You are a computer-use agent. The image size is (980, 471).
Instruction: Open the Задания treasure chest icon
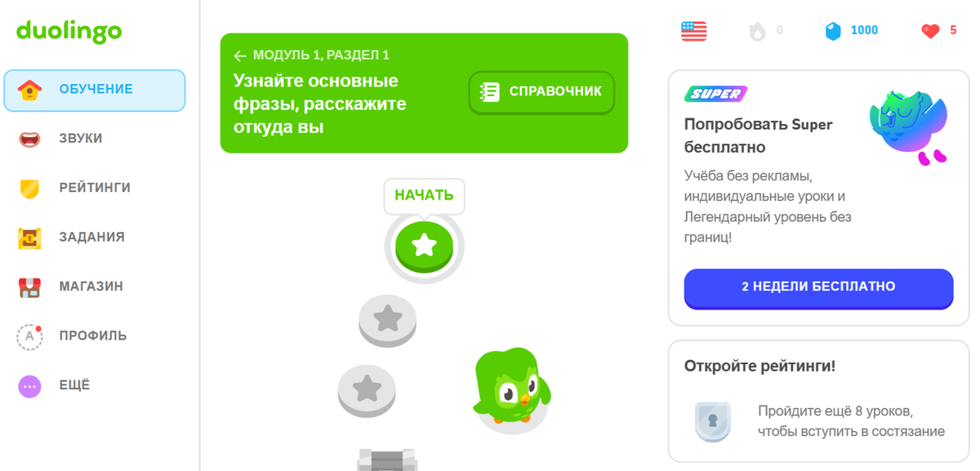(29, 238)
